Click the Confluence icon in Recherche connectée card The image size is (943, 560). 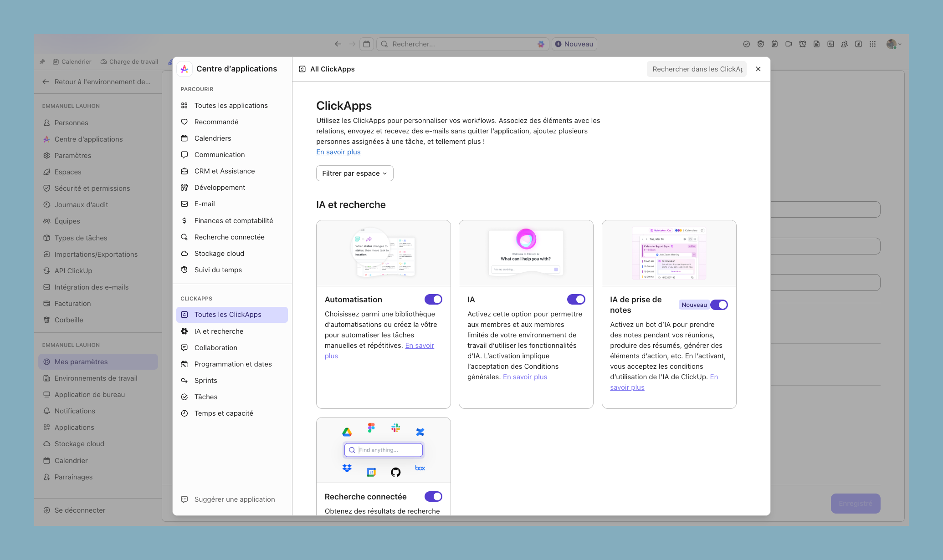[420, 432]
